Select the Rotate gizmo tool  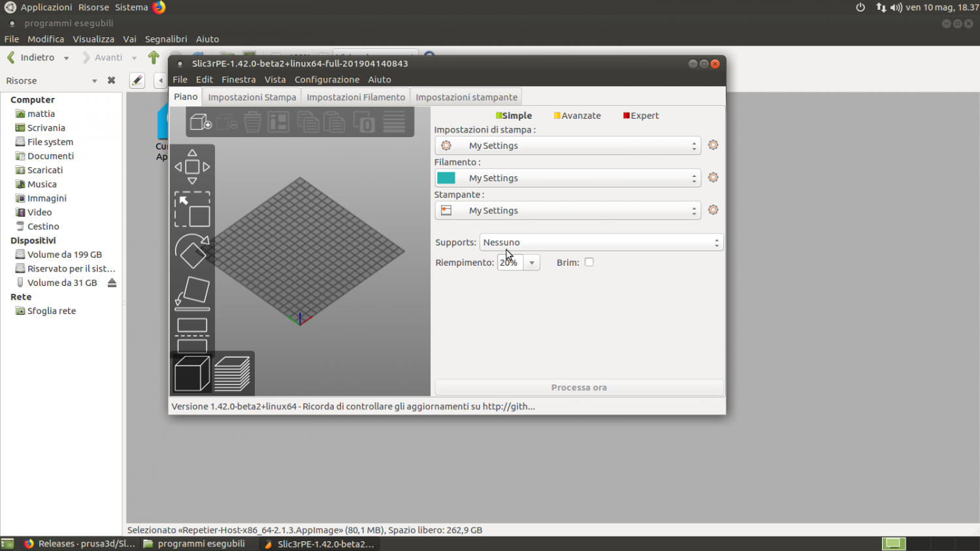(192, 251)
